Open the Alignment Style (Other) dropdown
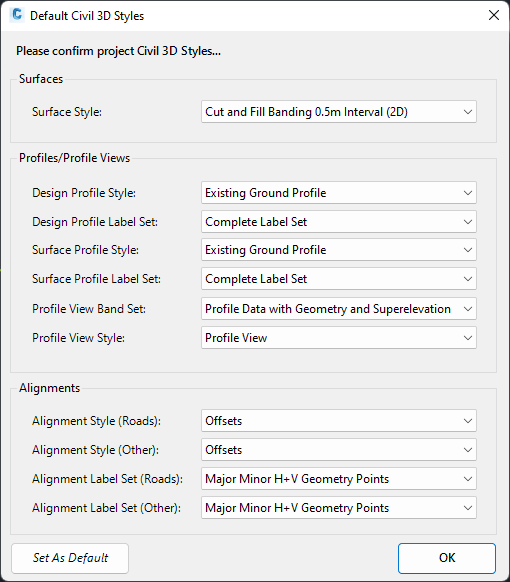 click(x=339, y=449)
